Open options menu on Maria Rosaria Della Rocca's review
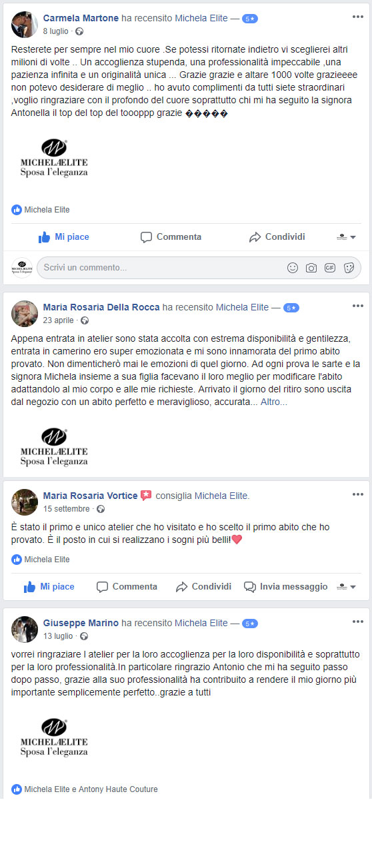372x868 pixels. [358, 305]
